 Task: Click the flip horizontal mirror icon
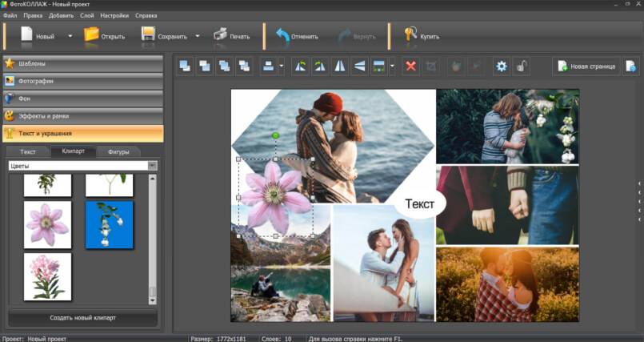coord(341,66)
